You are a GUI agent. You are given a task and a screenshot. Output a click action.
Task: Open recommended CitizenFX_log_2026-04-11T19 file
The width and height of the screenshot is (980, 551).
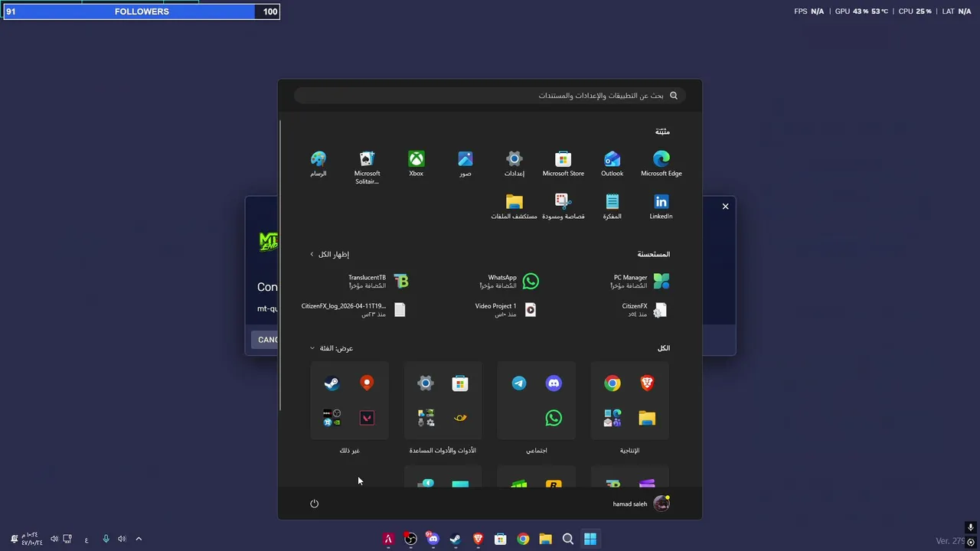[353, 310]
